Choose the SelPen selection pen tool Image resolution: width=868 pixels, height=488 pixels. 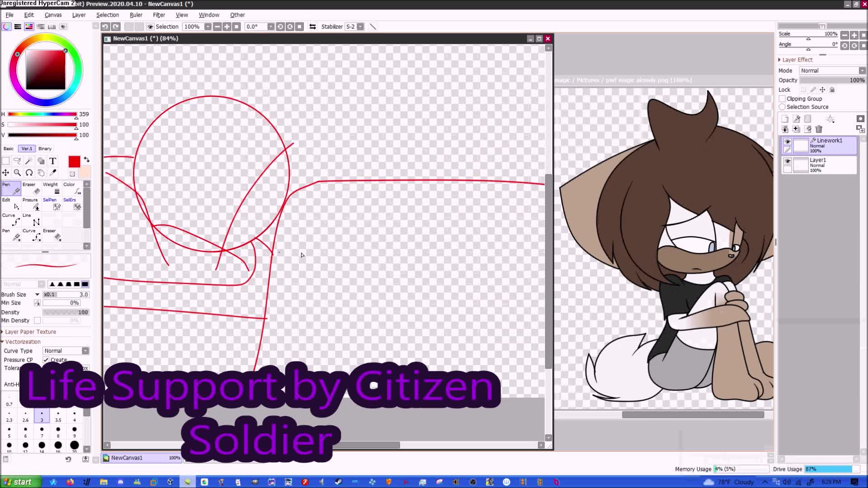(52, 204)
